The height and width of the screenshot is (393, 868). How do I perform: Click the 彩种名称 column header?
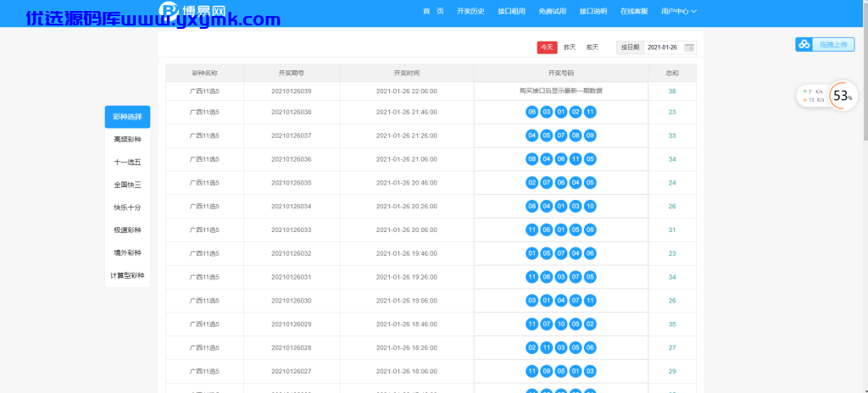coord(204,73)
